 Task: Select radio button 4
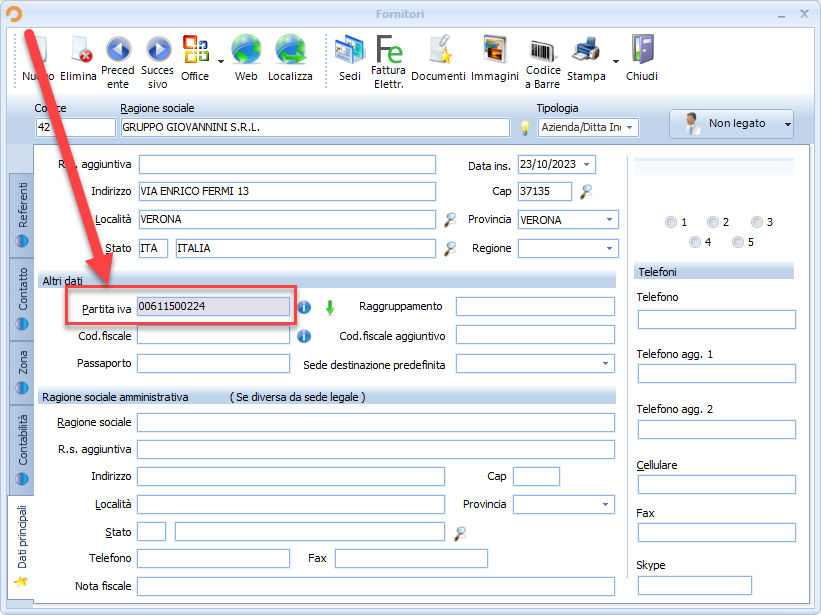coord(695,242)
